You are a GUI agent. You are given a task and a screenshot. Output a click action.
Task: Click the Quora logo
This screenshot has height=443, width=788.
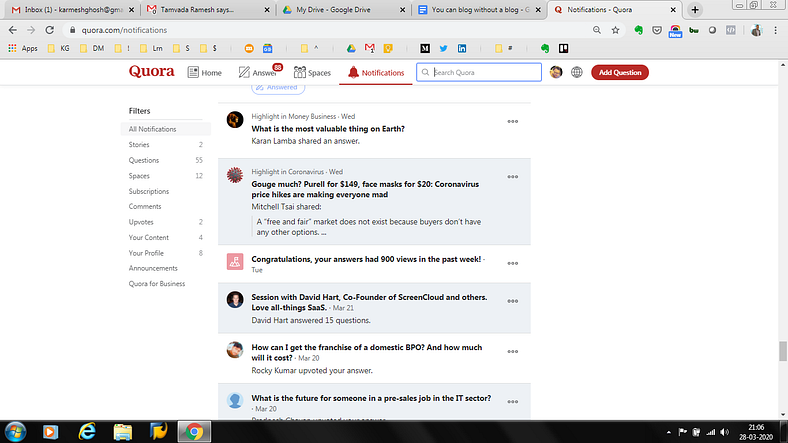[151, 72]
